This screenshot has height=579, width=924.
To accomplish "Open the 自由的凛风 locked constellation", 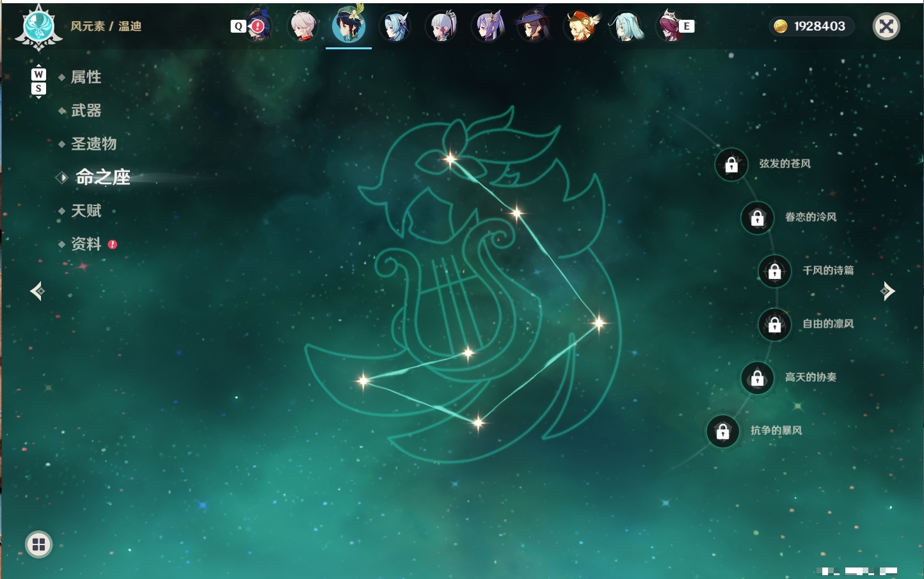I will coord(775,324).
